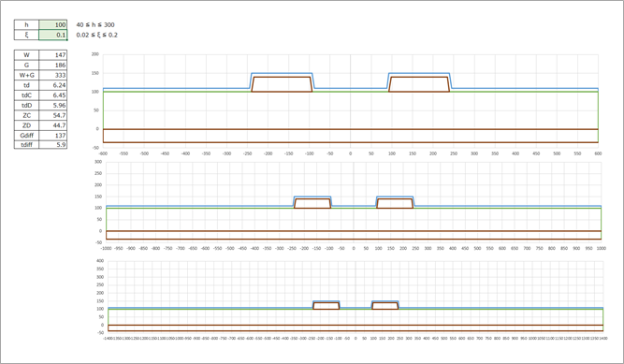Image resolution: width=624 pixels, height=364 pixels.
Task: Click the G value cell showing 186
Action: [x=53, y=65]
